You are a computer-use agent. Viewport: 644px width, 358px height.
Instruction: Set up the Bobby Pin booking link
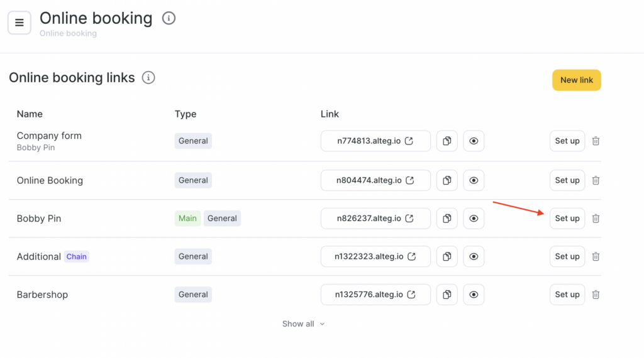(x=567, y=219)
